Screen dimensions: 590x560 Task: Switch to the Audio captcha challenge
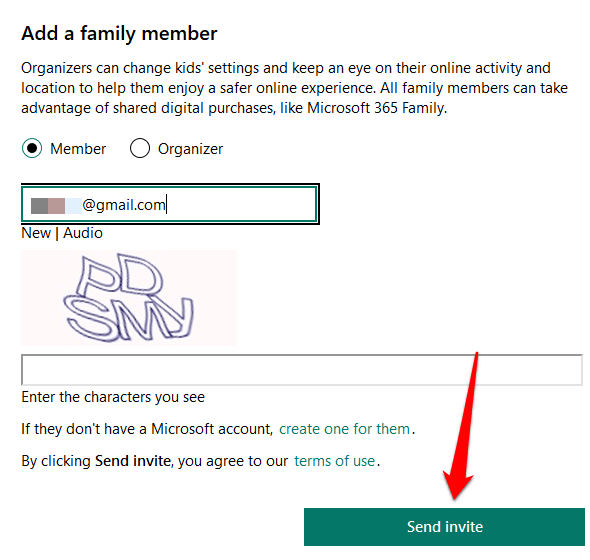(x=83, y=233)
